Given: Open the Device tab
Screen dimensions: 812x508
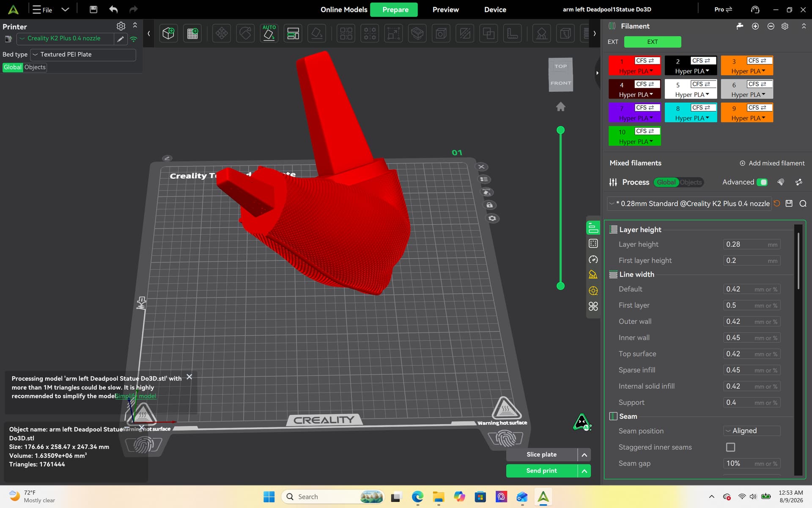Looking at the screenshot, I should pos(495,9).
